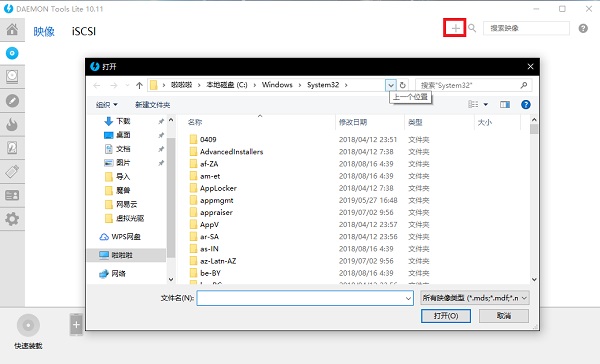Expand the System32 breadcrumb arrow

(x=346, y=85)
